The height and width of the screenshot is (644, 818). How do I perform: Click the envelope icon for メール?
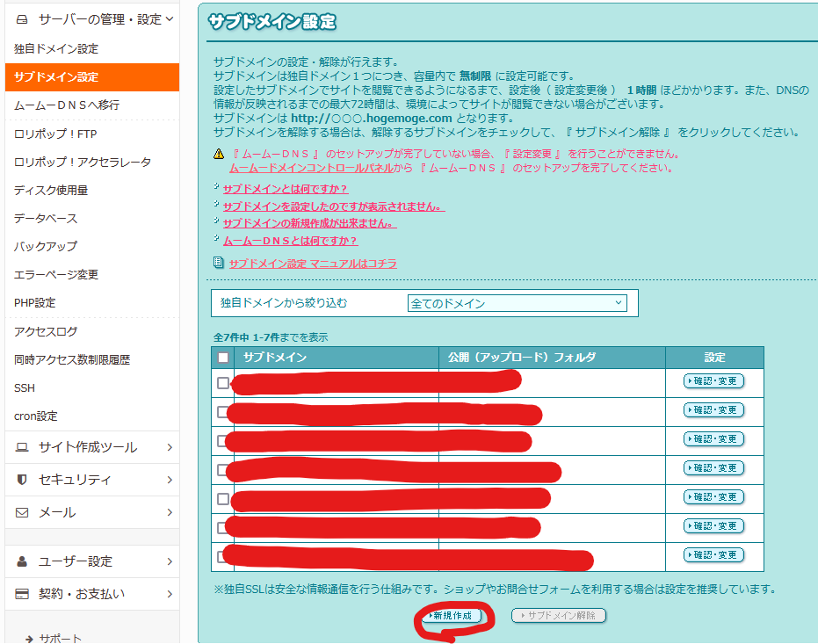22,512
